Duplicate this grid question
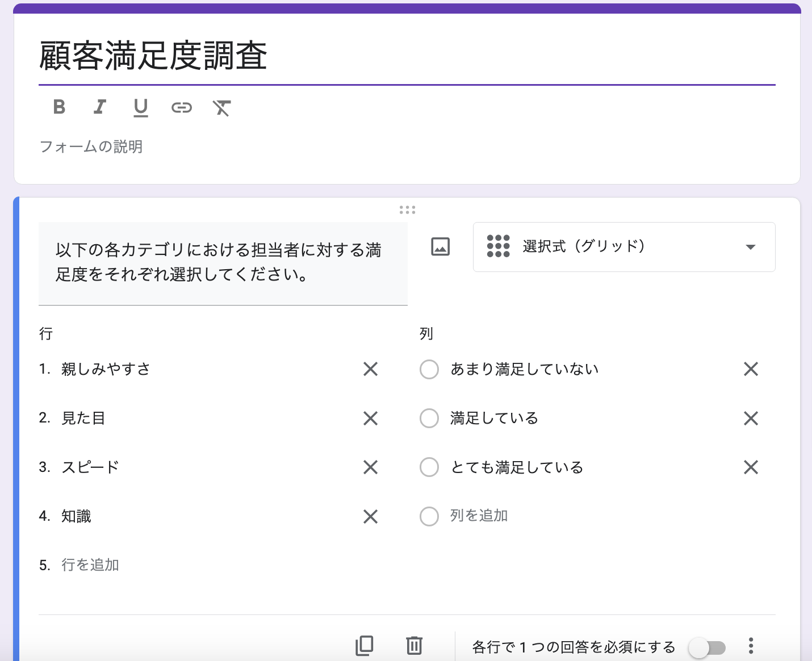812x661 pixels. click(365, 646)
